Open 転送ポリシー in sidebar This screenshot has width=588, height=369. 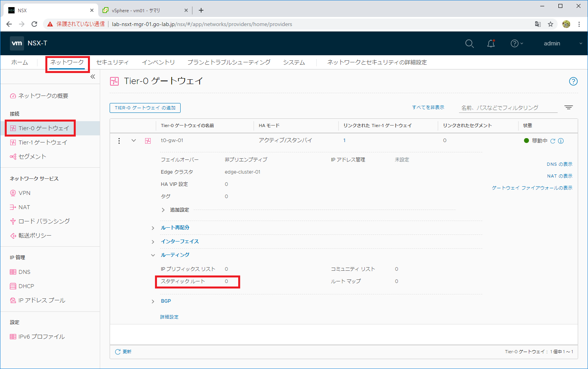35,236
